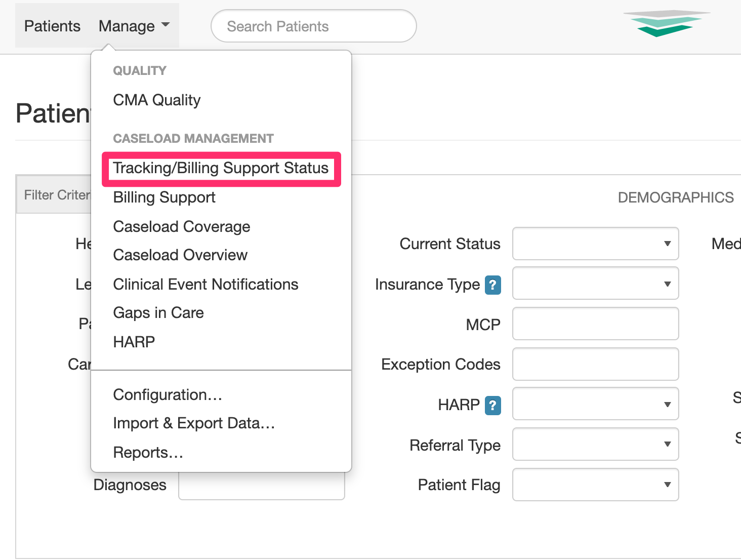Open Clinical Event Notifications
Image resolution: width=741 pixels, height=560 pixels.
click(x=205, y=284)
